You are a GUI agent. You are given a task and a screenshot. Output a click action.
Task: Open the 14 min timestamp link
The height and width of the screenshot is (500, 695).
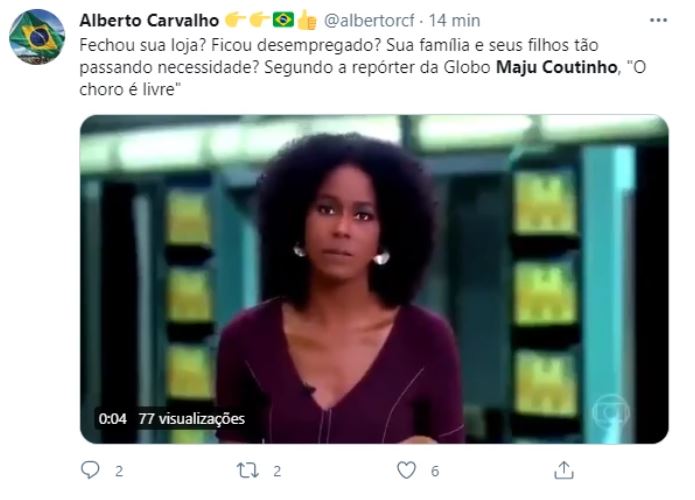pos(454,20)
